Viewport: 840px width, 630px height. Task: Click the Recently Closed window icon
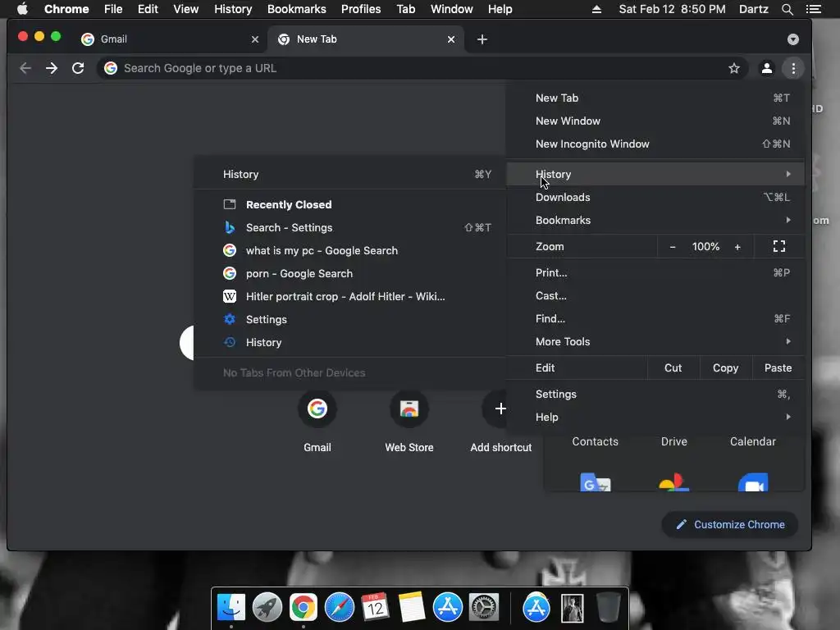[x=230, y=204]
